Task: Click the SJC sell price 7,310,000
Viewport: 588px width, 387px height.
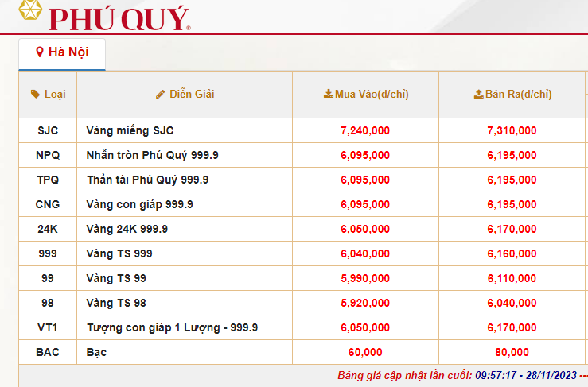Action: coord(512,130)
